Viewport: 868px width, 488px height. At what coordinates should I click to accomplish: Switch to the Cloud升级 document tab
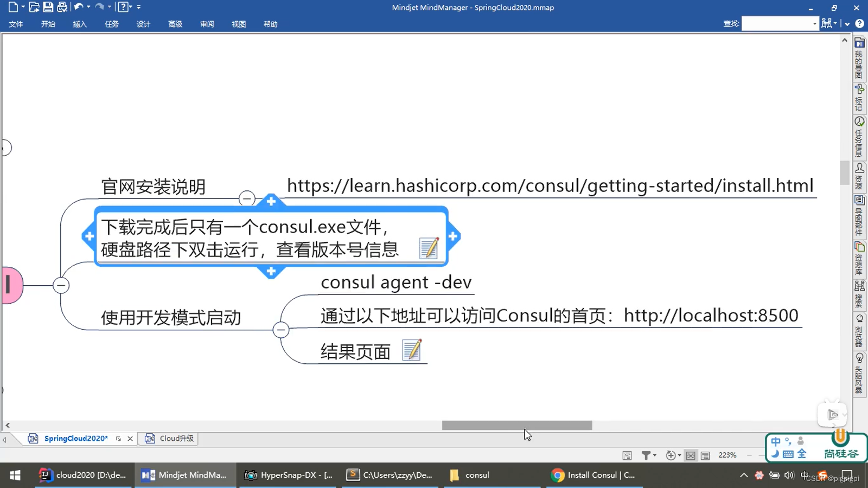pyautogui.click(x=168, y=438)
